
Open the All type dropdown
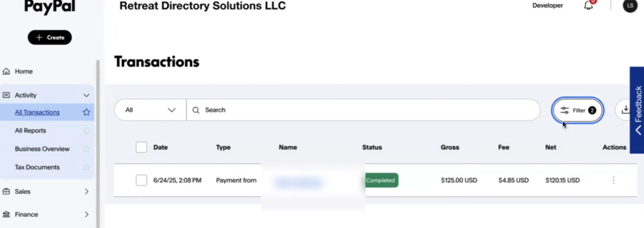150,110
